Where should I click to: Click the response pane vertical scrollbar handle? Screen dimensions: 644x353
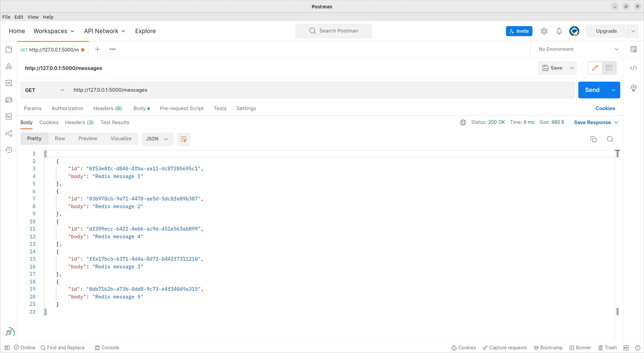(x=617, y=311)
